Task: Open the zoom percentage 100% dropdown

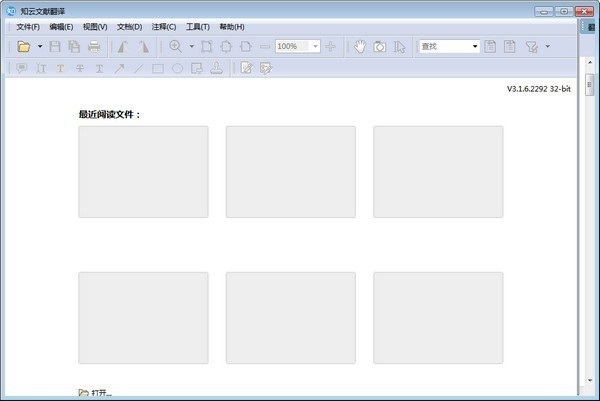Action: pos(315,47)
